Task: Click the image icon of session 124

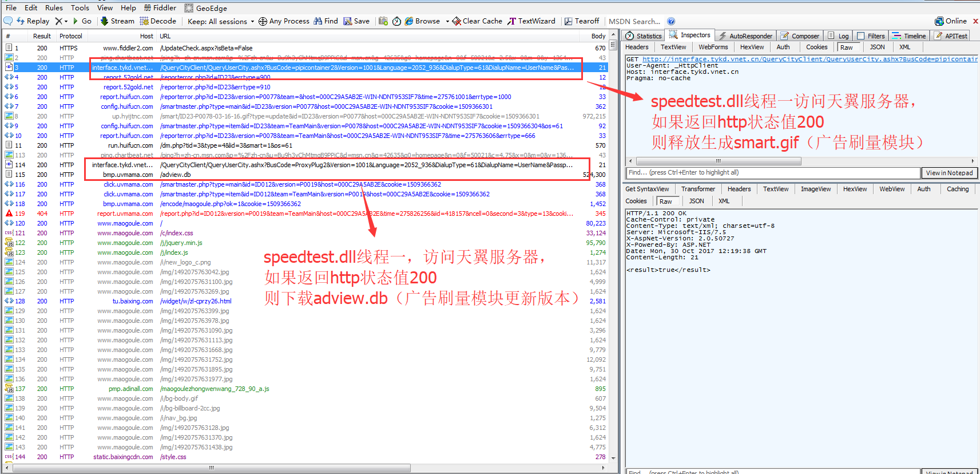Action: [x=9, y=262]
